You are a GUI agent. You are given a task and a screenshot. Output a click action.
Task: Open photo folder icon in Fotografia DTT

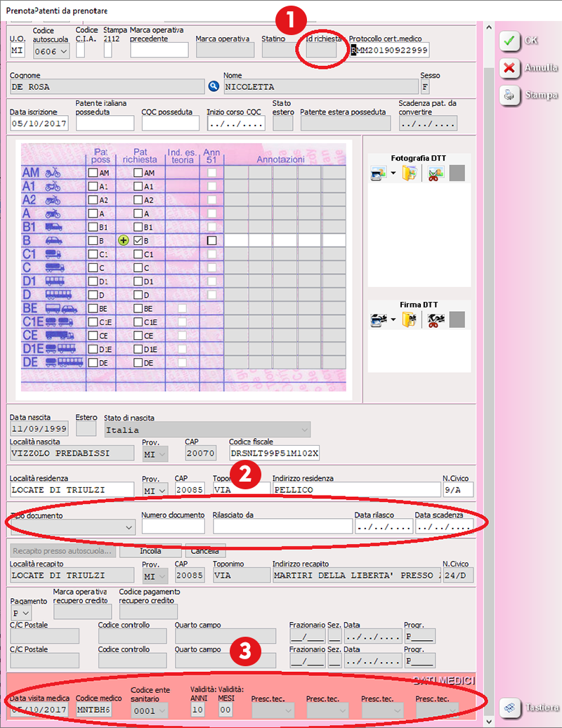(x=410, y=173)
